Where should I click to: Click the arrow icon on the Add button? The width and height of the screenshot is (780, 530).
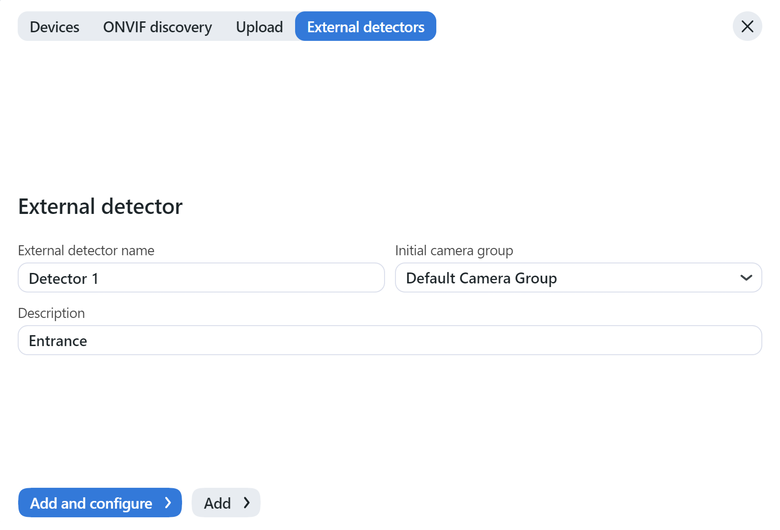247,503
